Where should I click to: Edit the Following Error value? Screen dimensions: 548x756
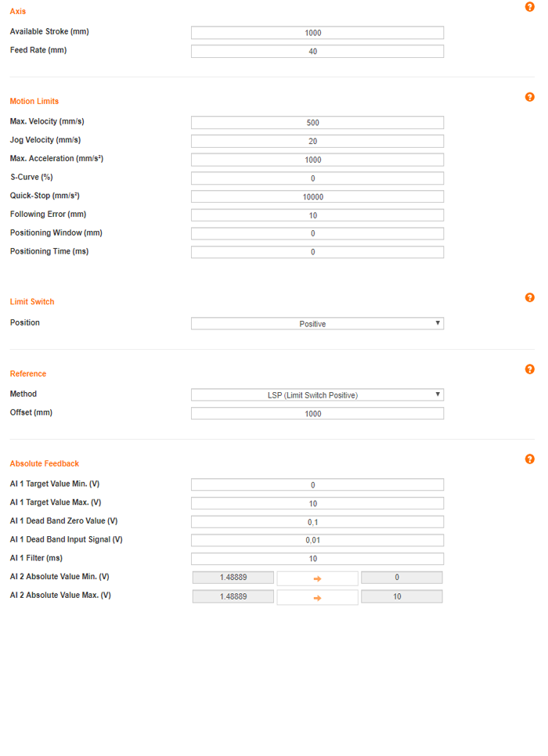(x=317, y=215)
